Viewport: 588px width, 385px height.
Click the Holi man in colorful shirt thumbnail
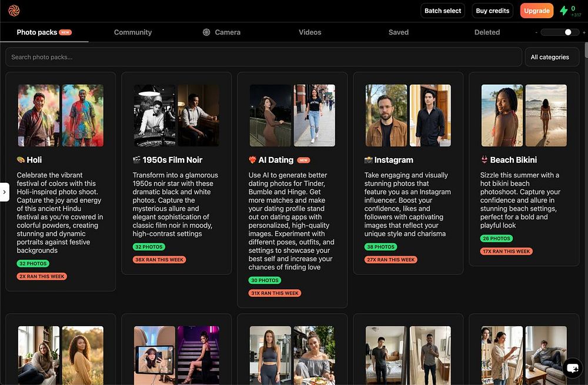(x=82, y=115)
